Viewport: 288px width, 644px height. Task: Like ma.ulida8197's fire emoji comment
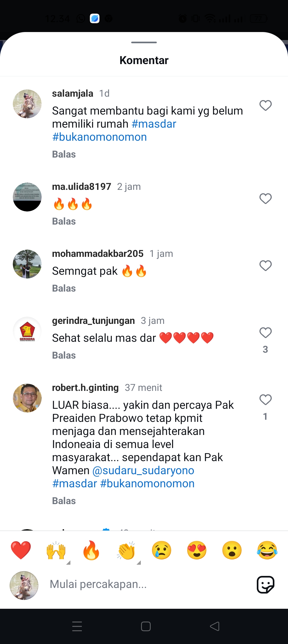266,199
